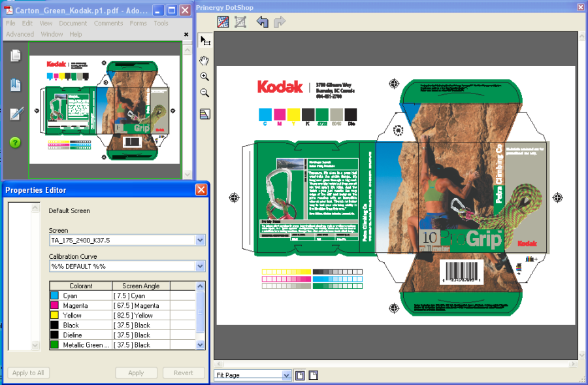Screen dimensions: 588x385
Task: Click the first page view icon beside Fit Page
Action: tap(300, 375)
